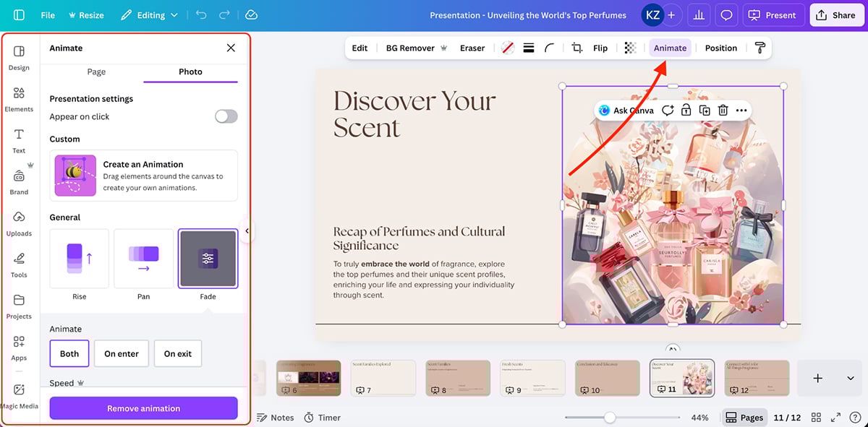The image size is (868, 427).
Task: Select the page 7 thumbnail
Action: coord(383,377)
